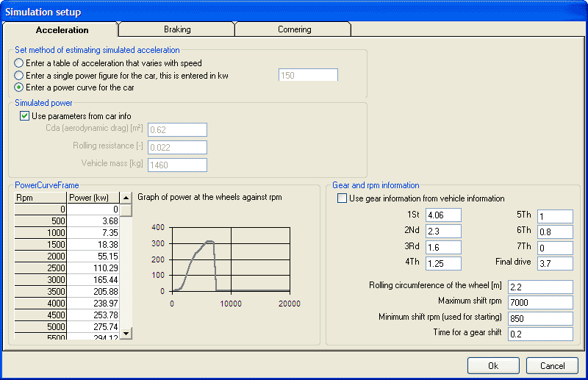Select the power cell for 3000 rpm
588x380 pixels.
93,280
